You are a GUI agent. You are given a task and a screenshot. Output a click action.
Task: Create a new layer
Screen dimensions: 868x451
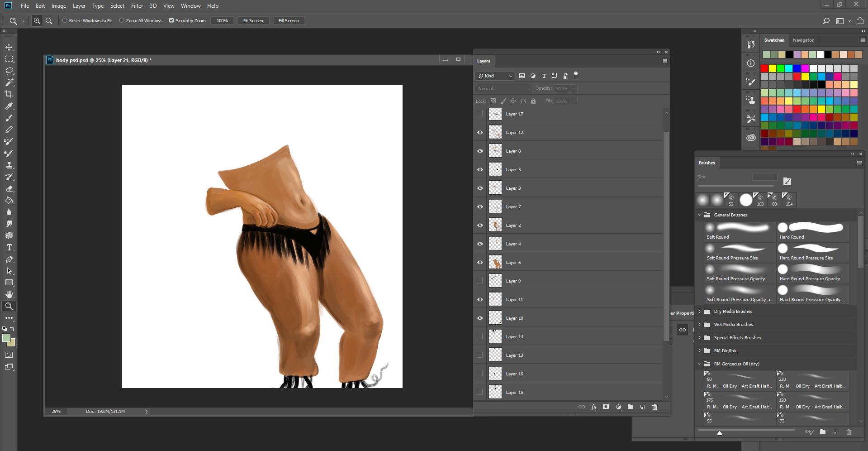click(x=643, y=407)
